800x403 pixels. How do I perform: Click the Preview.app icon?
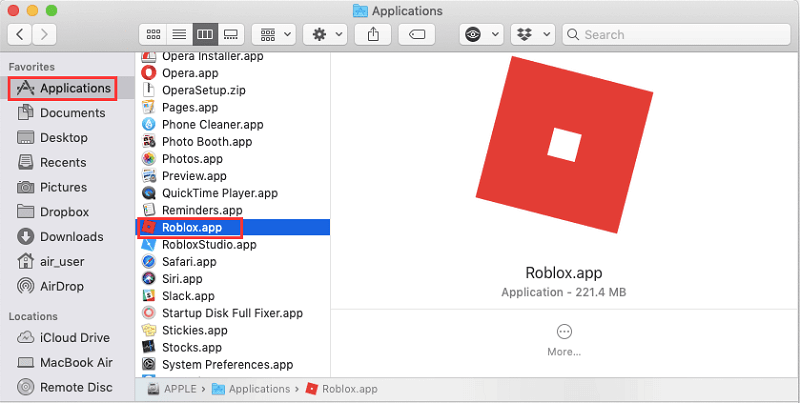pyautogui.click(x=148, y=176)
